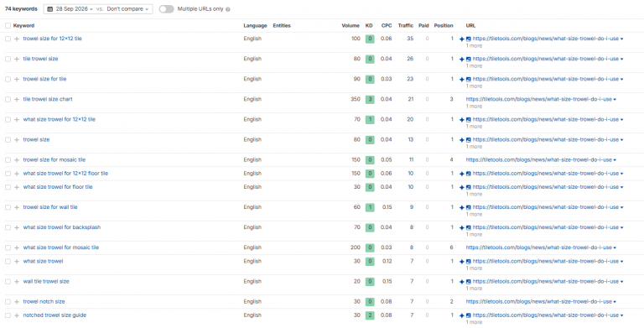Click plus icon beside "notched trowel size guide"
Image resolution: width=644 pixels, height=328 pixels.
pyautogui.click(x=17, y=315)
